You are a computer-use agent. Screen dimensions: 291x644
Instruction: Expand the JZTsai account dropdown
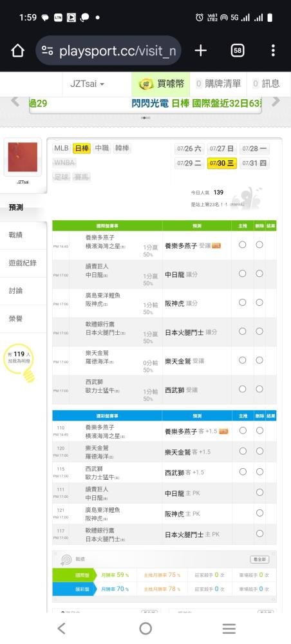coord(87,84)
